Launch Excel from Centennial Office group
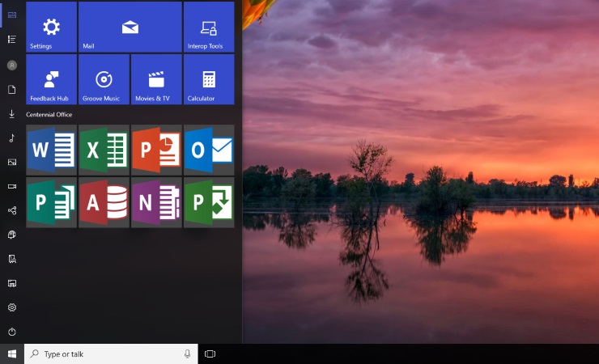The width and height of the screenshot is (599, 364). point(104,150)
